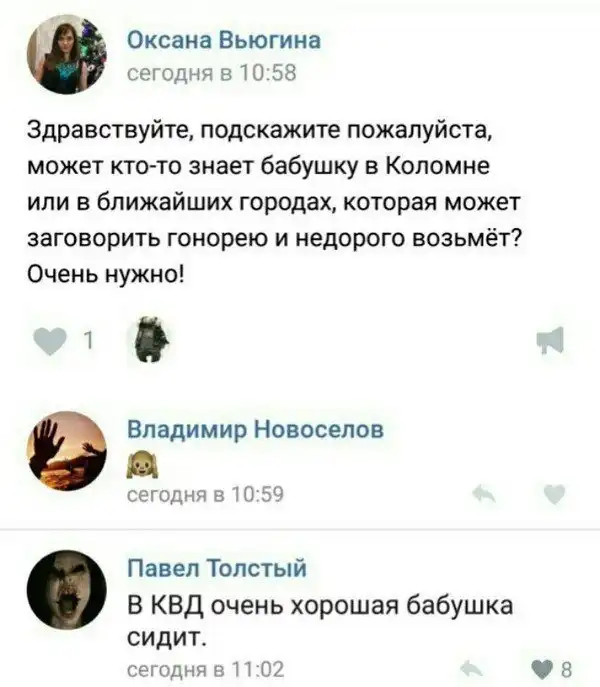The height and width of the screenshot is (687, 600).
Task: Reply to Владимир Новоселов's comment via arrow icon
Action: pyautogui.click(x=484, y=495)
